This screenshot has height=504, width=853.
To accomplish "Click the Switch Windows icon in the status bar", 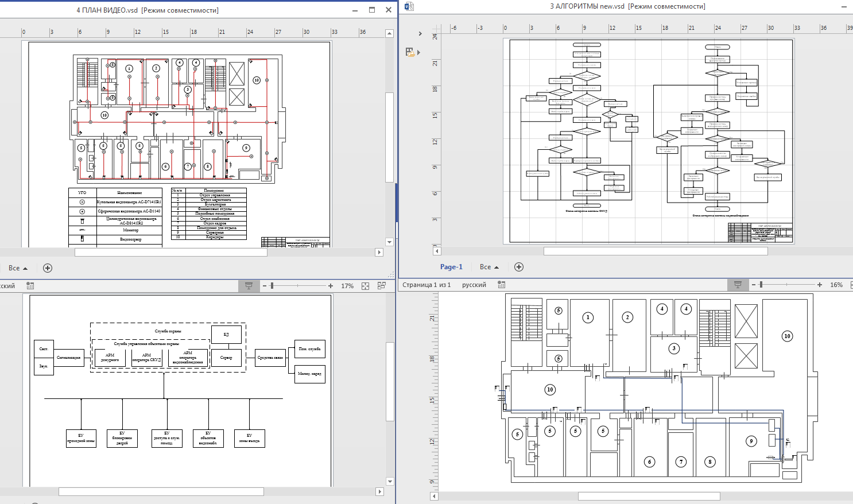I will click(382, 285).
